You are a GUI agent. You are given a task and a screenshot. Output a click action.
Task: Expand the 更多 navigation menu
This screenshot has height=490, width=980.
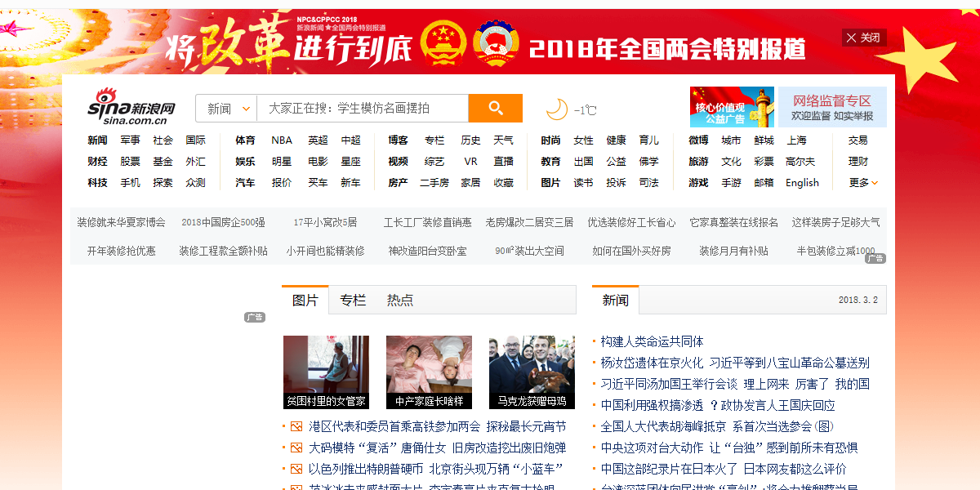click(863, 183)
